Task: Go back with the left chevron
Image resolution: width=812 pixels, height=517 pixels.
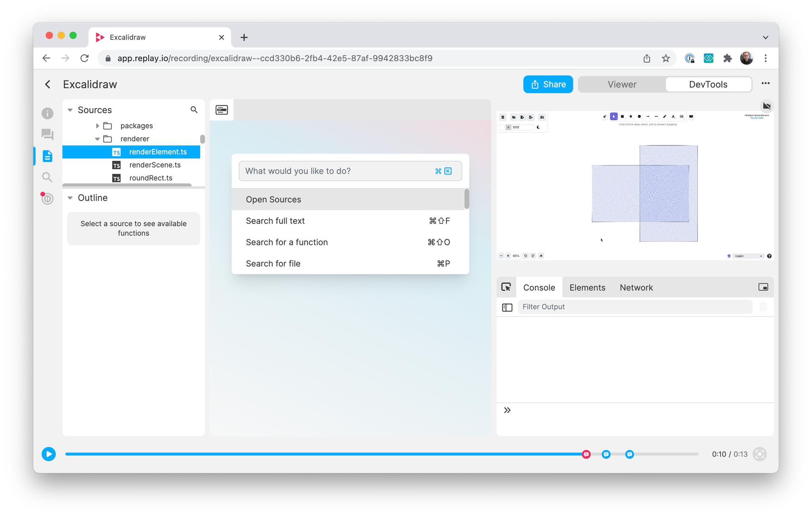Action: [x=48, y=84]
